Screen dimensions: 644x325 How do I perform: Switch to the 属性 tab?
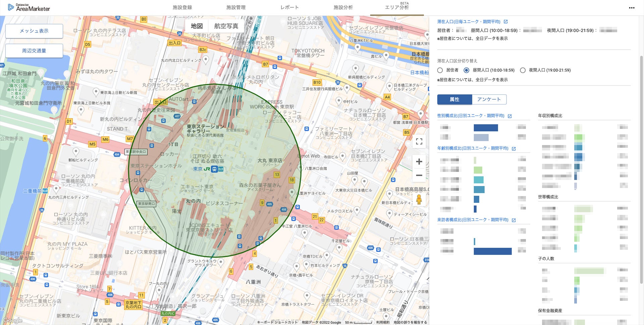click(x=454, y=99)
